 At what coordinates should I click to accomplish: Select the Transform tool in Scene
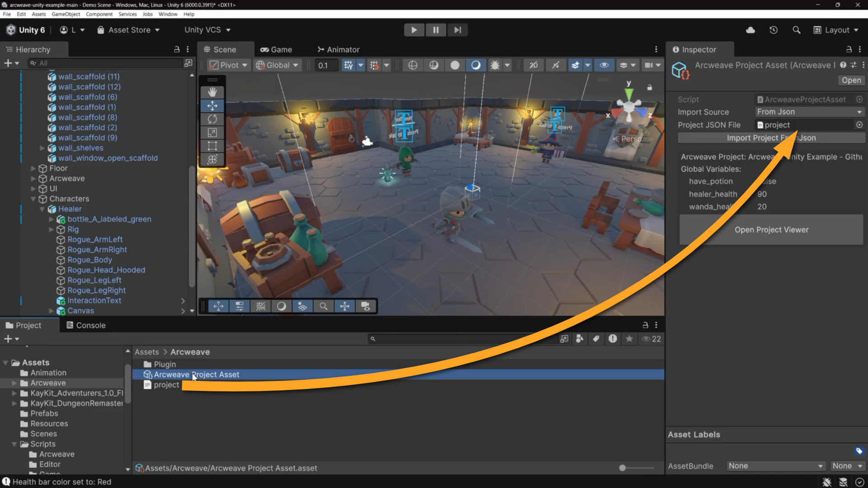pos(212,159)
